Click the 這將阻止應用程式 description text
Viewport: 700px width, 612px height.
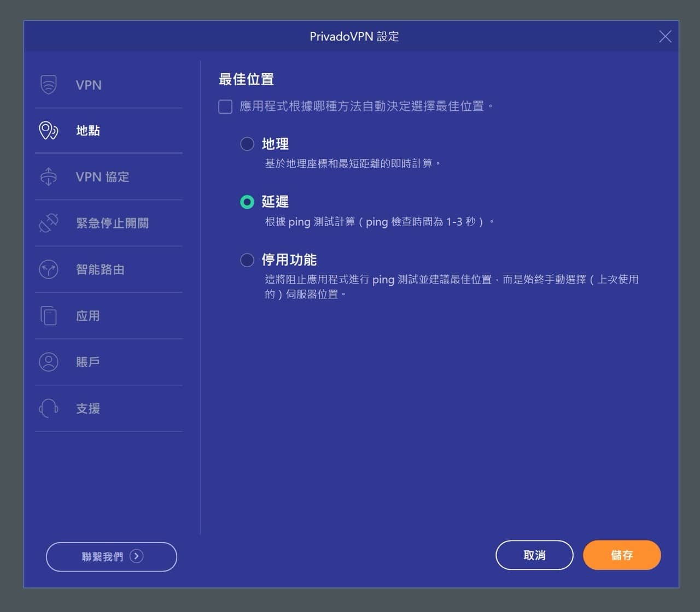point(452,287)
